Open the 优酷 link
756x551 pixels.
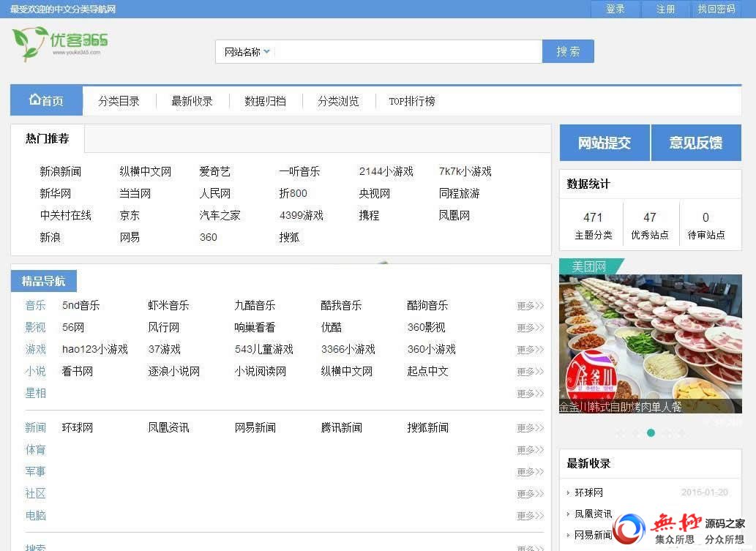click(332, 327)
